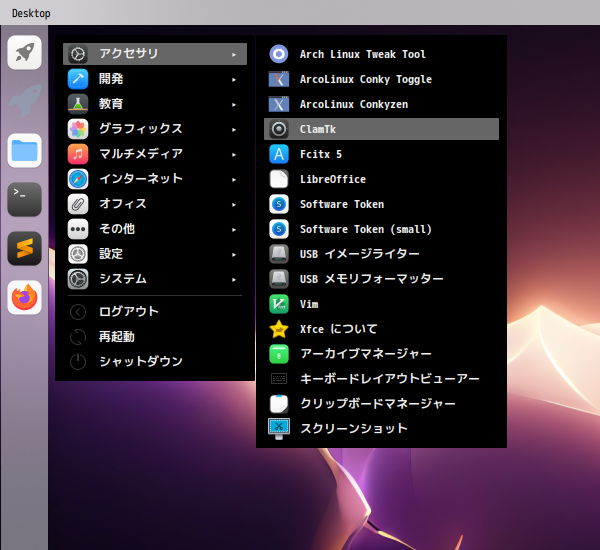Select ログアウト to log out
The image size is (600, 550).
(x=155, y=312)
